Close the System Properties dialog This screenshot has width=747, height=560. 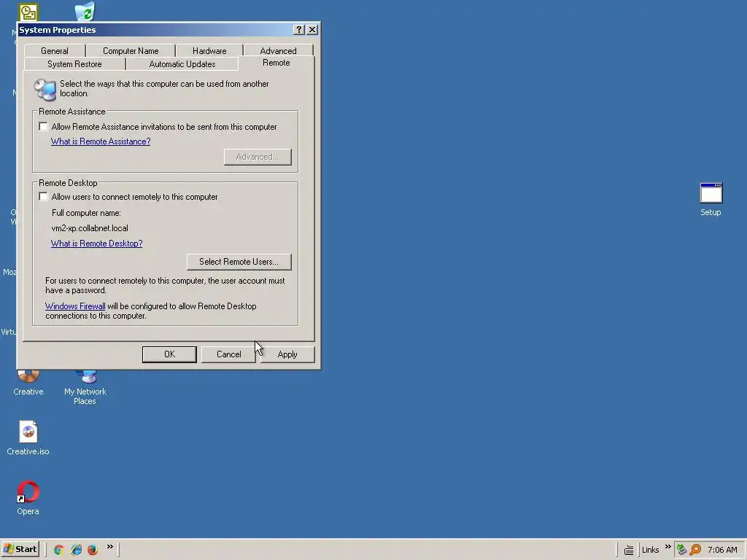(x=312, y=29)
